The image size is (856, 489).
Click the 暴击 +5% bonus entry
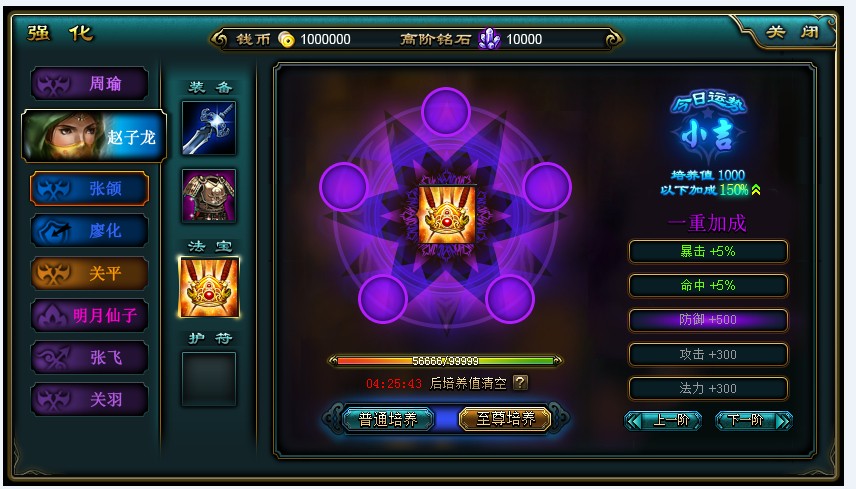708,252
